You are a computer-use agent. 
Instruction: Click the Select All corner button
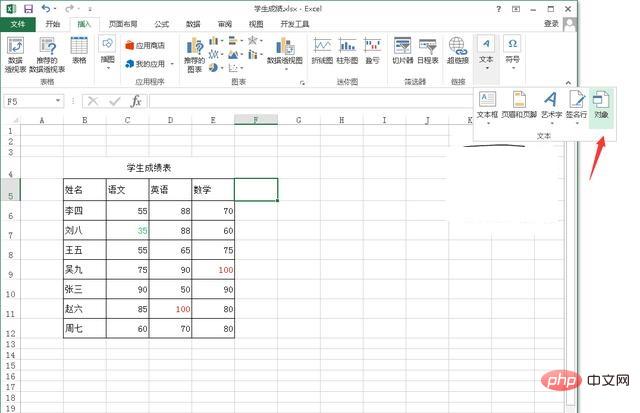[x=12, y=120]
